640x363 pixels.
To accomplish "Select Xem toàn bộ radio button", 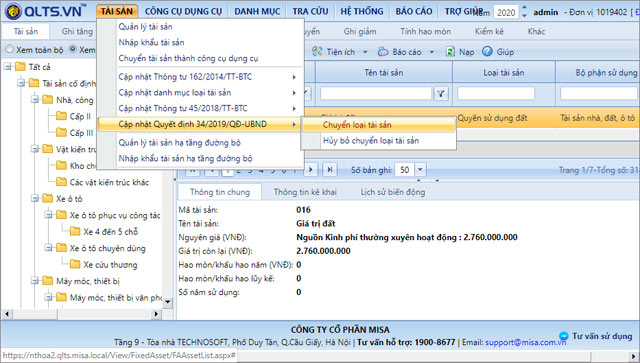I will [9, 49].
